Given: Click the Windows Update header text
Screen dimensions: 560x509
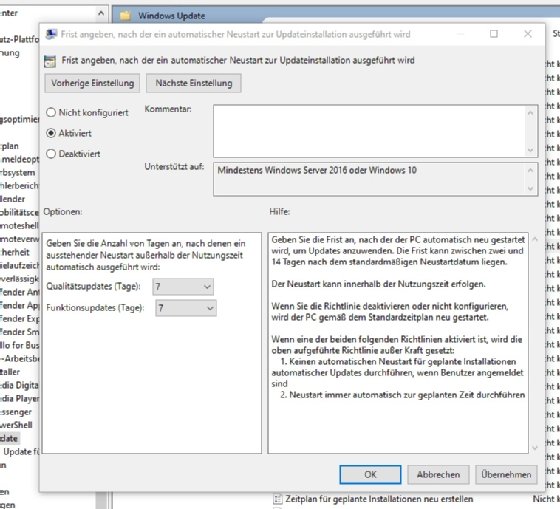Looking at the screenshot, I should pyautogui.click(x=172, y=16).
